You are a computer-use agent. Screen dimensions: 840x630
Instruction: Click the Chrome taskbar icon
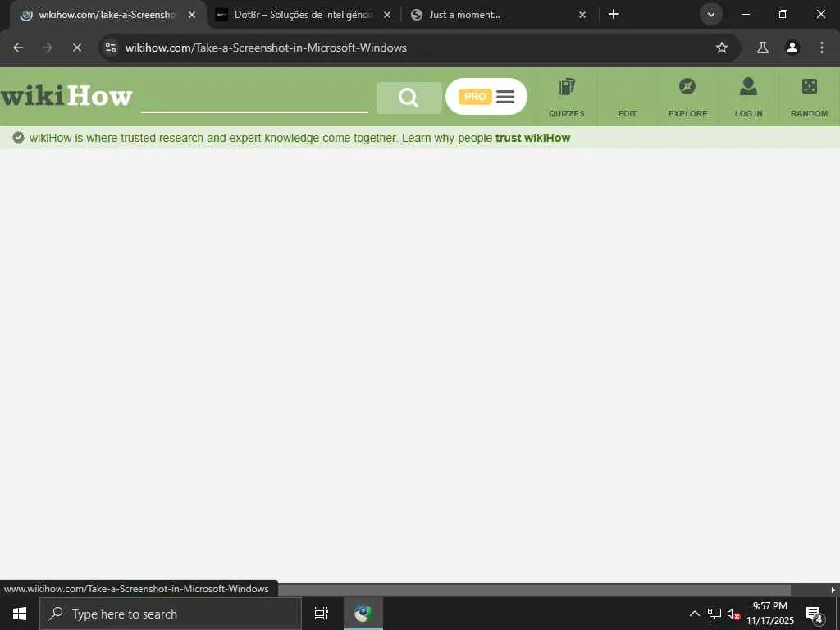pyautogui.click(x=363, y=614)
